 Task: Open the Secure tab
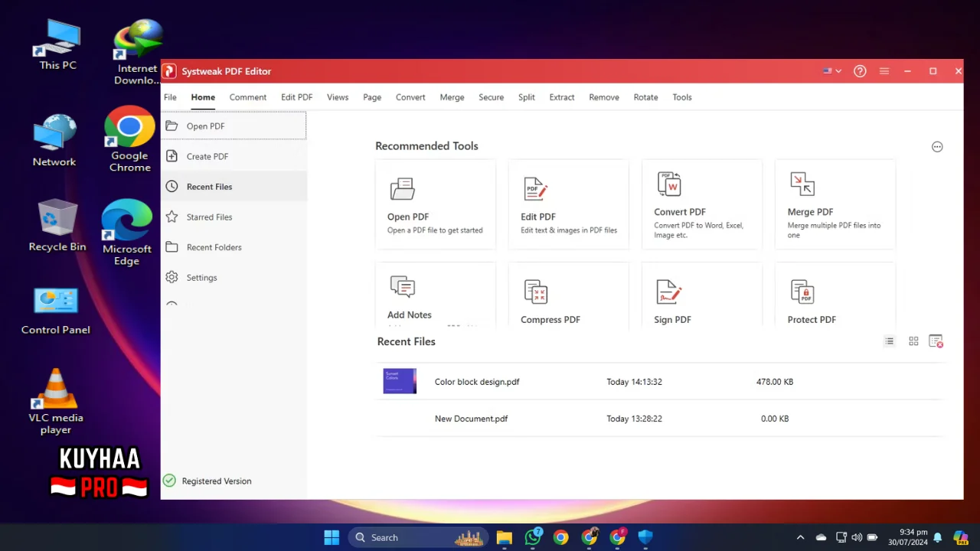point(491,97)
